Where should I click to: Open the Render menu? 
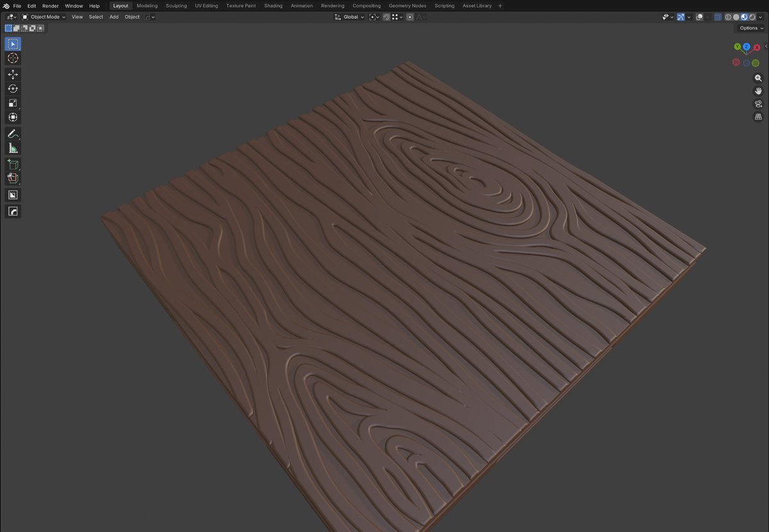[51, 6]
